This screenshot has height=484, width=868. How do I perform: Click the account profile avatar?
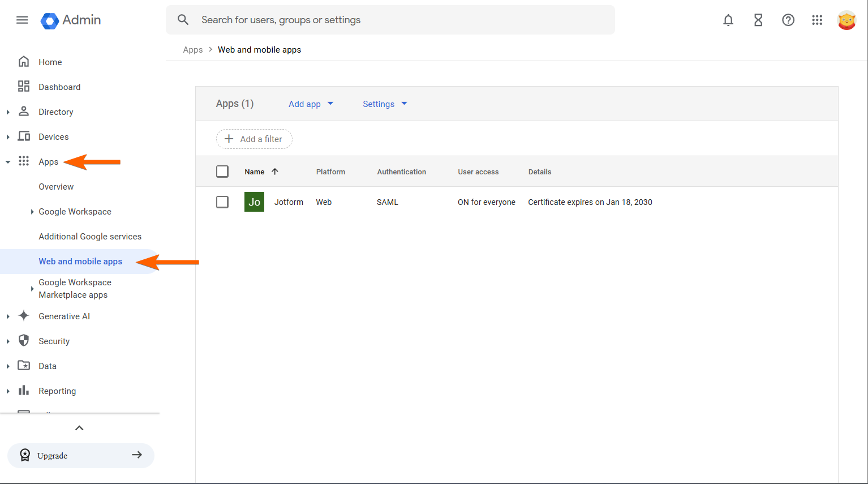(846, 20)
